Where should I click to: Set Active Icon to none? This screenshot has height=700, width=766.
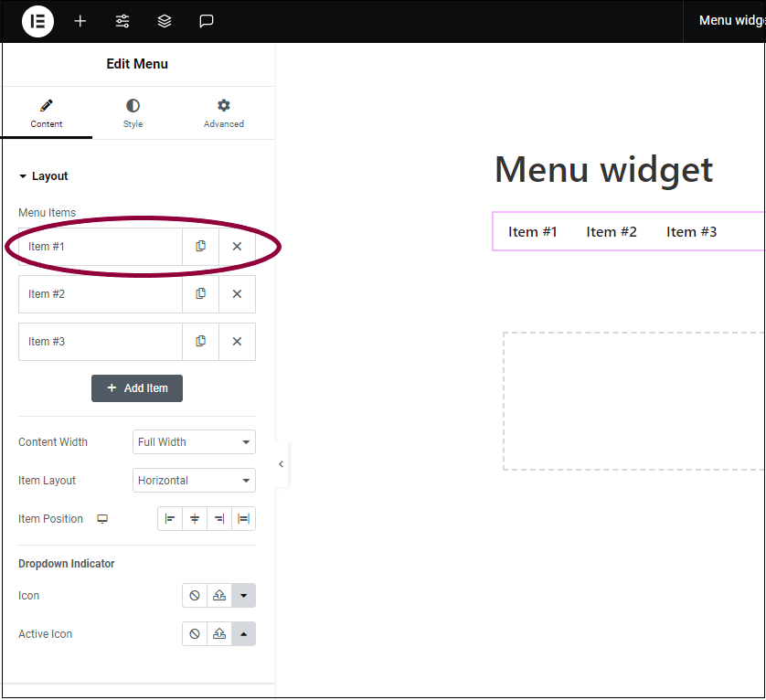click(x=195, y=634)
